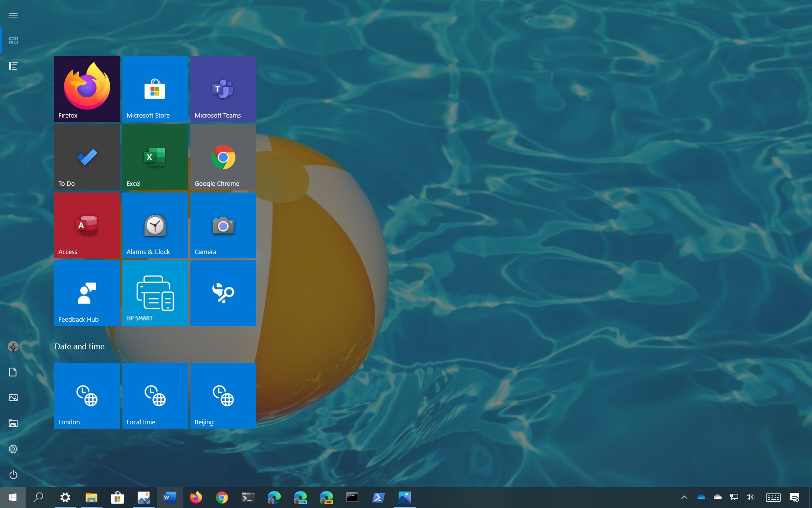Open the touch keyboard tray button
The image size is (812, 508).
(x=773, y=497)
